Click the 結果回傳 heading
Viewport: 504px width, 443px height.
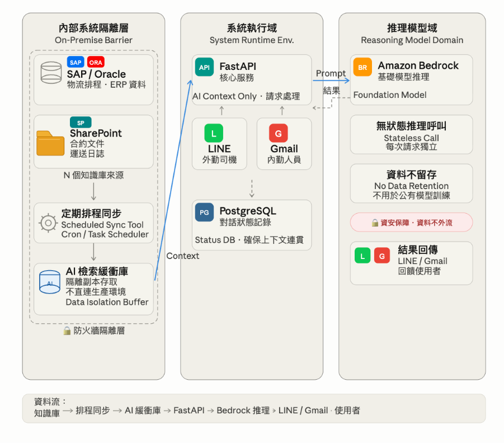coord(418,249)
